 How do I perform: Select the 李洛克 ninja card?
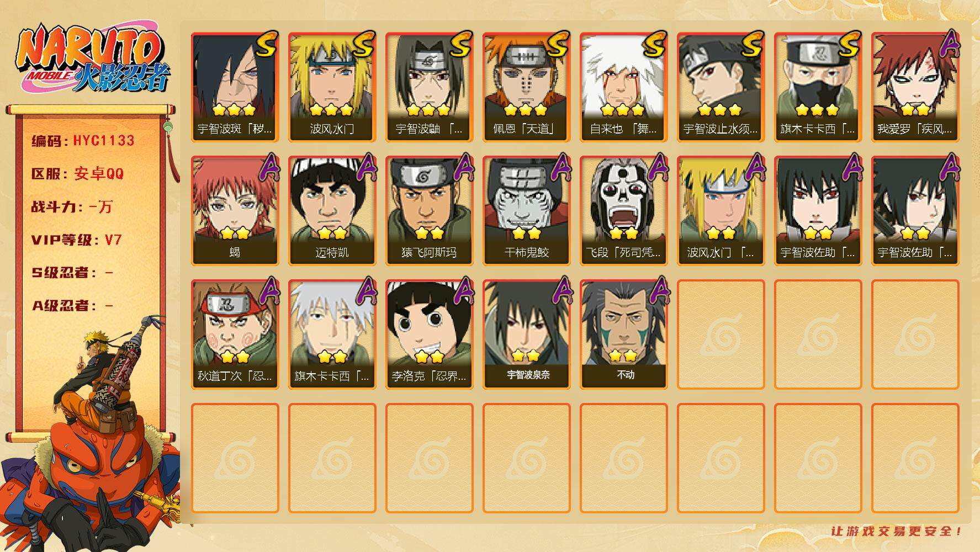[x=429, y=335]
